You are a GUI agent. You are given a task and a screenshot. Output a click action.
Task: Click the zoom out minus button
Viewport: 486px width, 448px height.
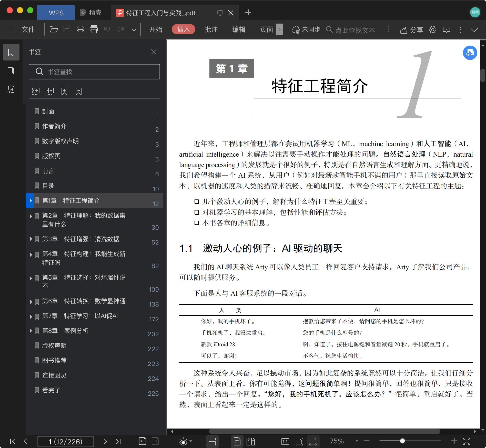click(367, 441)
